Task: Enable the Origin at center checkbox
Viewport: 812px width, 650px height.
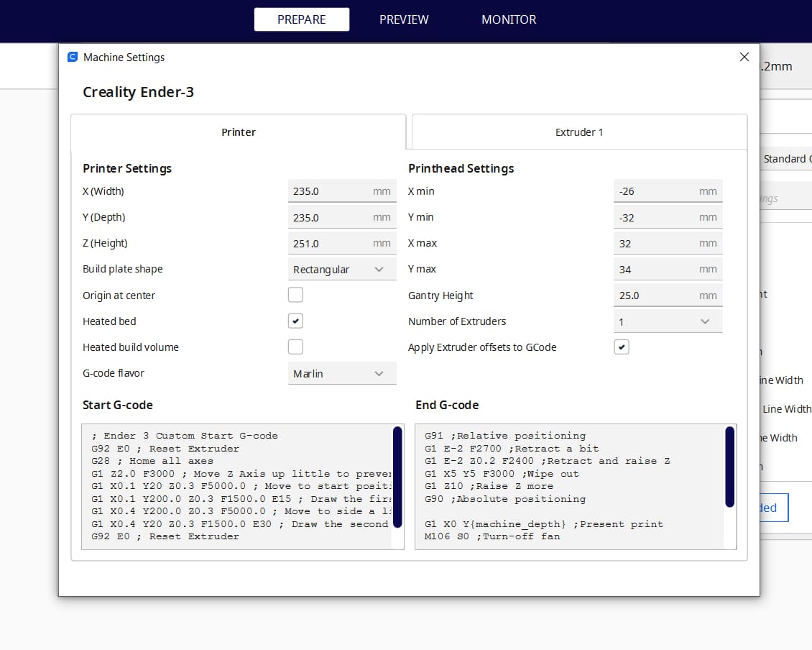Action: click(x=295, y=295)
